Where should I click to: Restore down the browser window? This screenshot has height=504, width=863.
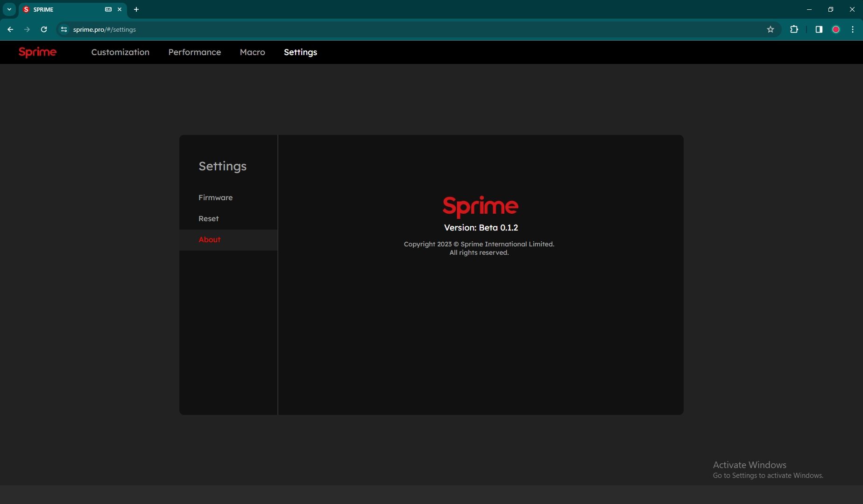pos(831,9)
